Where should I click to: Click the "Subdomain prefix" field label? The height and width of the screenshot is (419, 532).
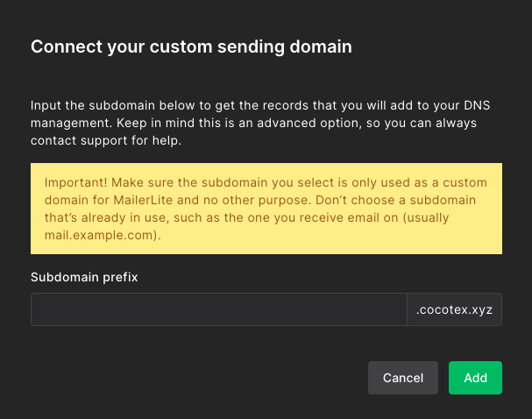[85, 277]
